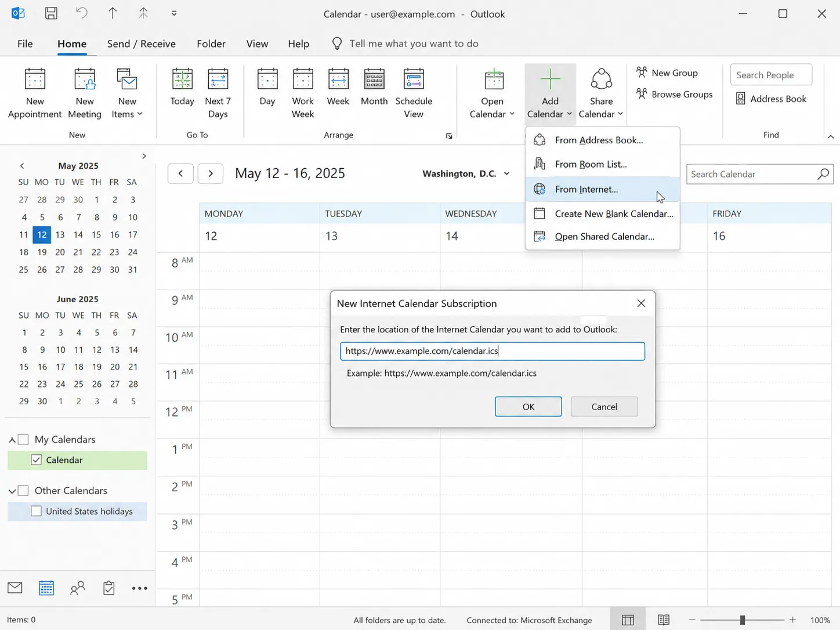
Task: Toggle the Other Calendars group checkbox
Action: pyautogui.click(x=23, y=490)
